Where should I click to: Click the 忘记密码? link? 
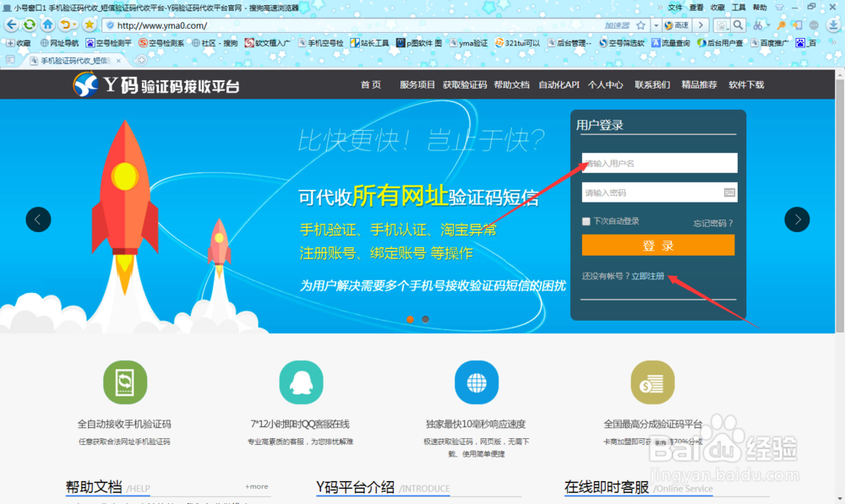click(713, 223)
